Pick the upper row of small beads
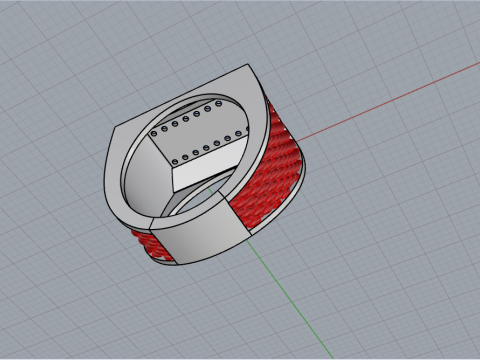This screenshot has width=480, height=360. (x=186, y=118)
